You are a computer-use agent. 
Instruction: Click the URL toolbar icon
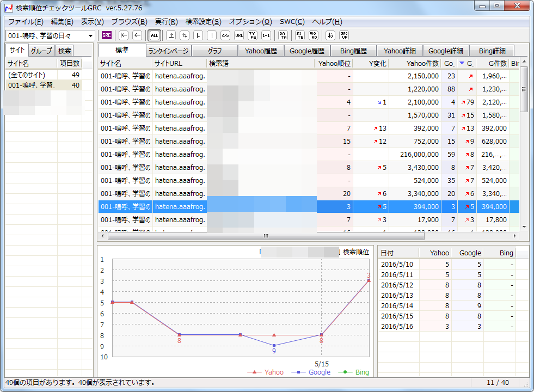(x=239, y=35)
